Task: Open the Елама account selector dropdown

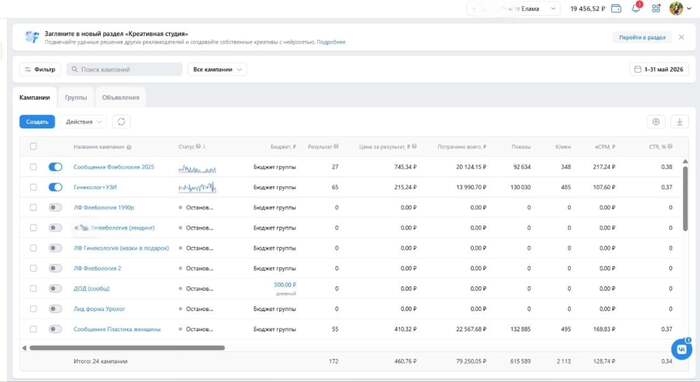Action: click(513, 8)
